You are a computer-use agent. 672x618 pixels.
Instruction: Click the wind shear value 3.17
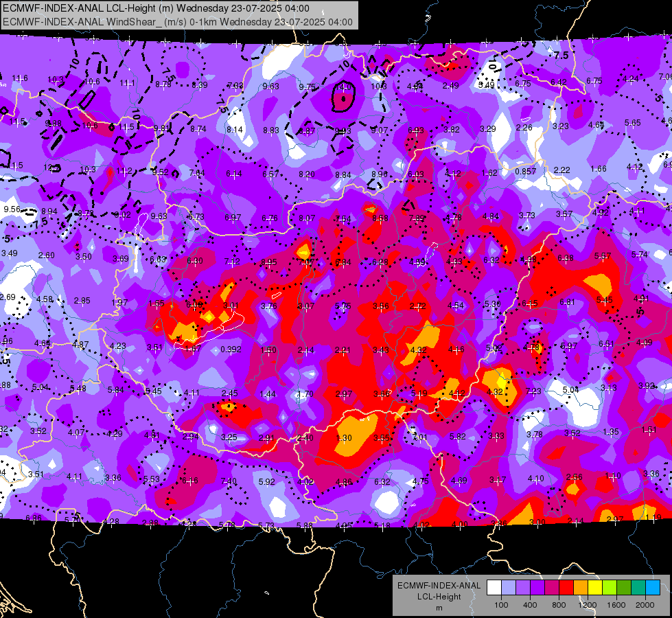(x=498, y=480)
